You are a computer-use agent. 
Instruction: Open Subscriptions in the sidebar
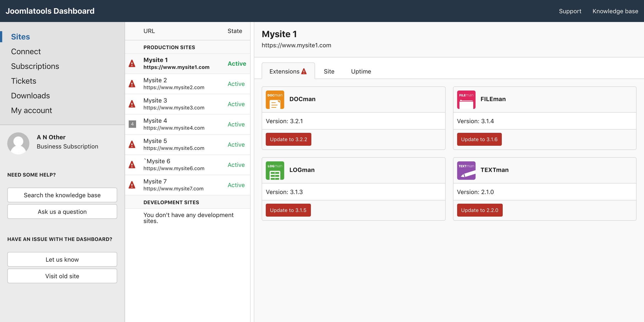35,66
